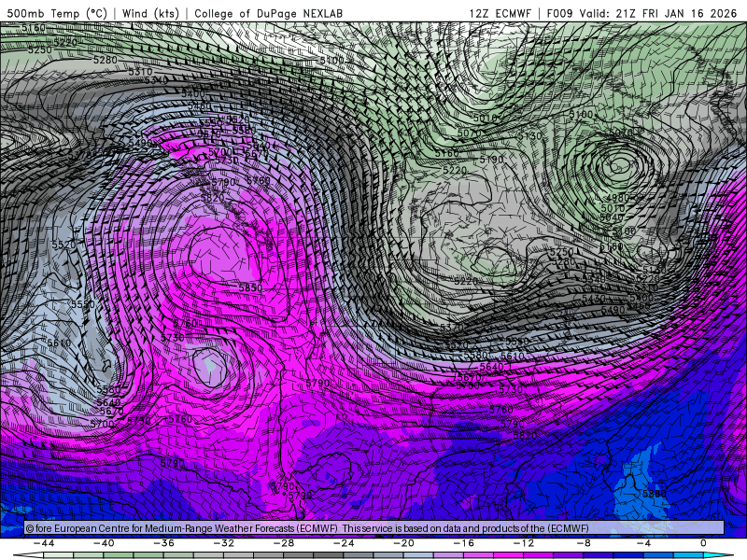
Task: Click the -20 colorbar tick label
Action: pyautogui.click(x=403, y=543)
